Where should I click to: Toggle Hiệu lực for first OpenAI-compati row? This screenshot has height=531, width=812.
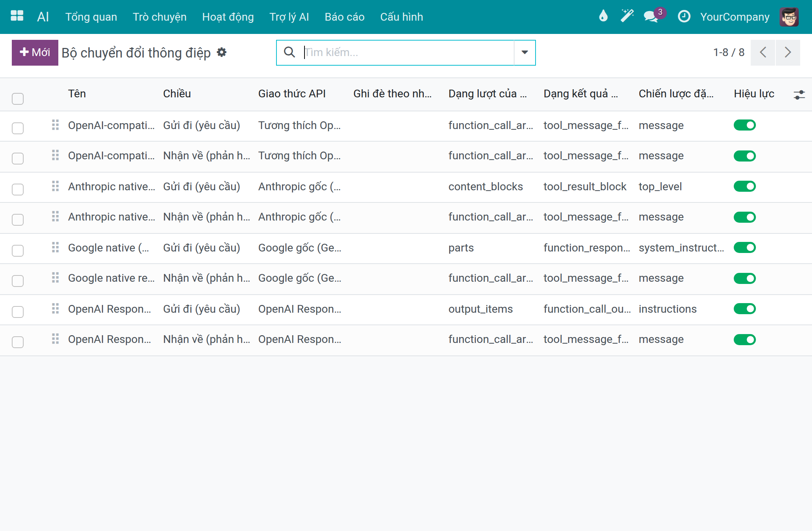745,125
